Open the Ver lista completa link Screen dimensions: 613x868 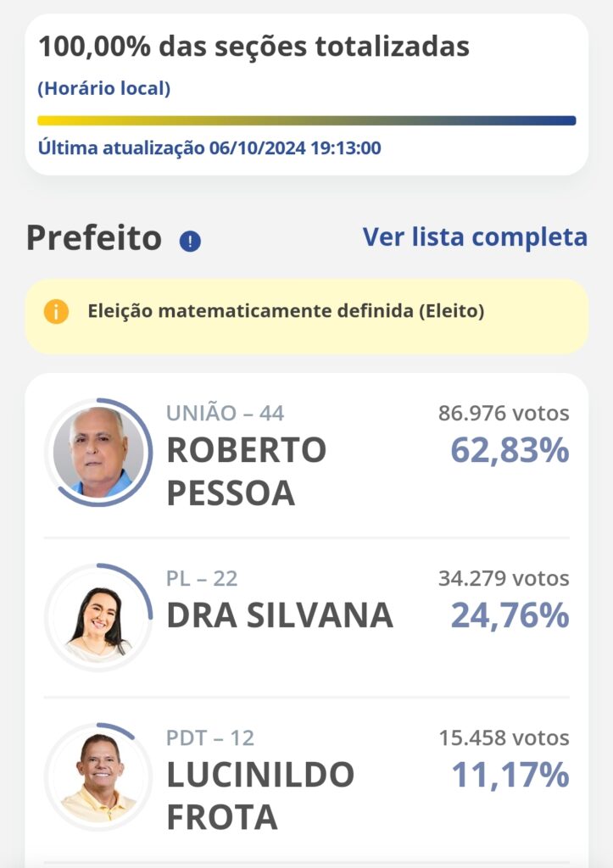(x=475, y=237)
